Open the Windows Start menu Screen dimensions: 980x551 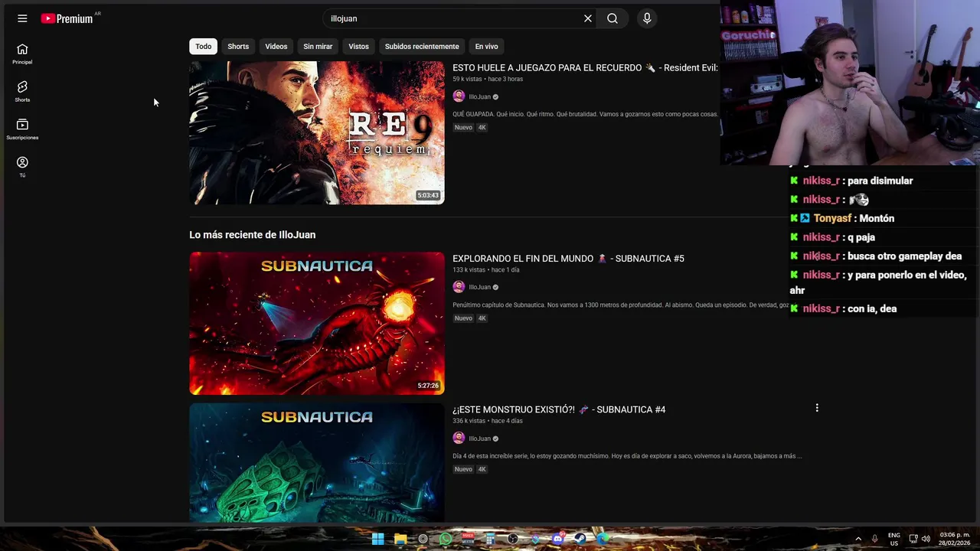(x=377, y=539)
